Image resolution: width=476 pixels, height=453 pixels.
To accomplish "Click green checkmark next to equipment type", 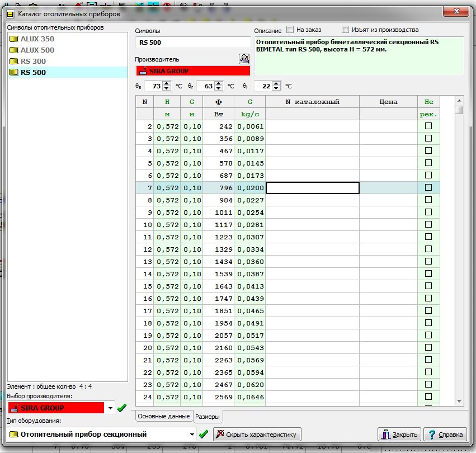I will click(x=204, y=434).
